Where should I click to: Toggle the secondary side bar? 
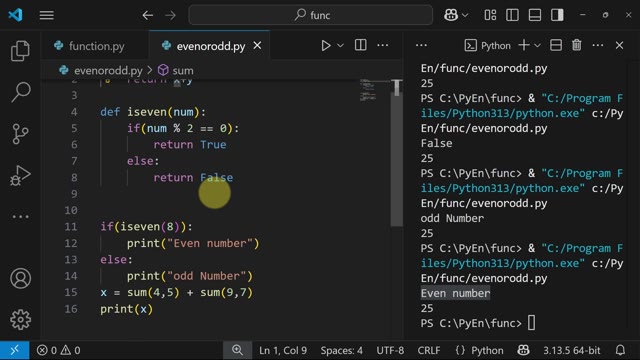click(x=557, y=15)
